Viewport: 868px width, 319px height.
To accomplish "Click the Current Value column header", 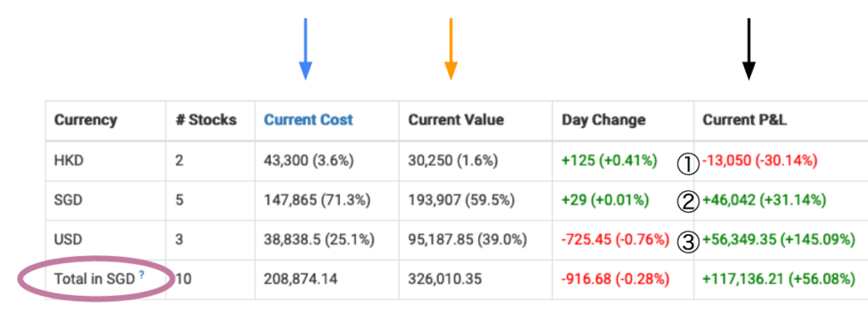I will pyautogui.click(x=456, y=120).
